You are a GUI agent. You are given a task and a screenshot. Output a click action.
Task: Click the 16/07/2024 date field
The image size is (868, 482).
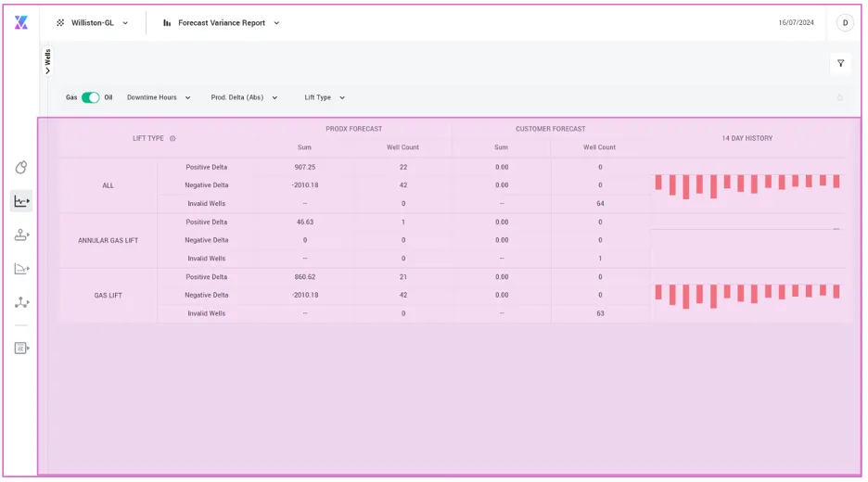coord(796,22)
